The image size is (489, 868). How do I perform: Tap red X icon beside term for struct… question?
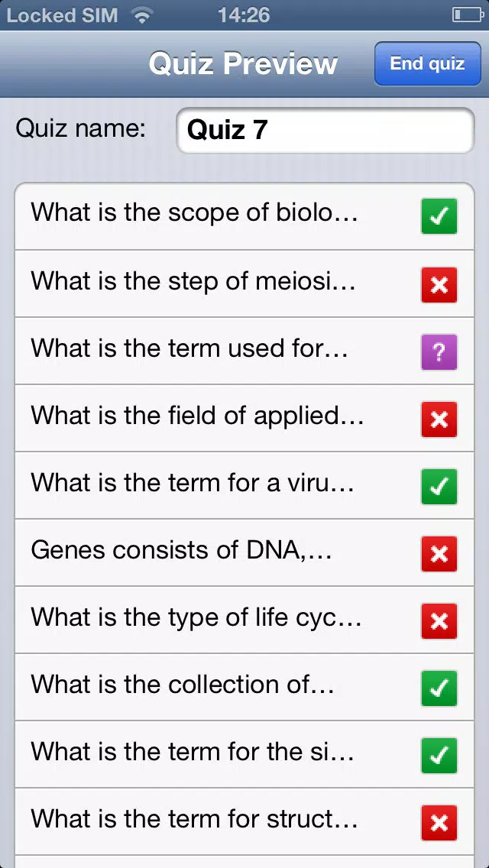[439, 823]
